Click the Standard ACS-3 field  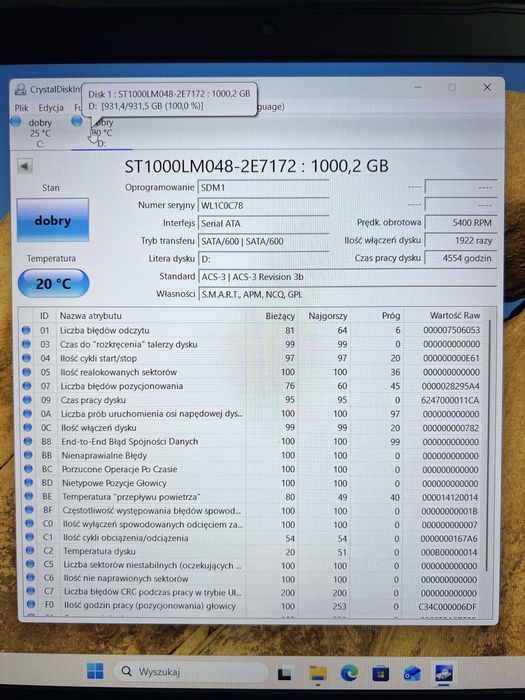347,277
